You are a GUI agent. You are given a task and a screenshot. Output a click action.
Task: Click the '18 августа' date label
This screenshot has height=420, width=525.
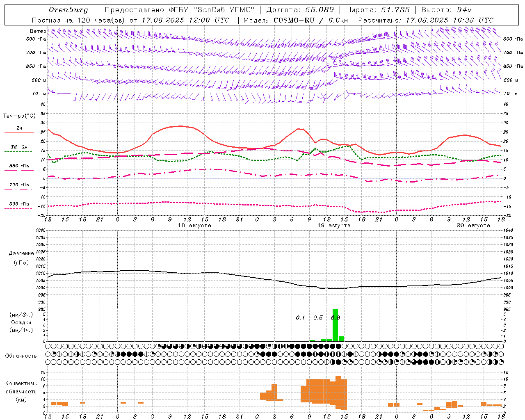[194, 226]
